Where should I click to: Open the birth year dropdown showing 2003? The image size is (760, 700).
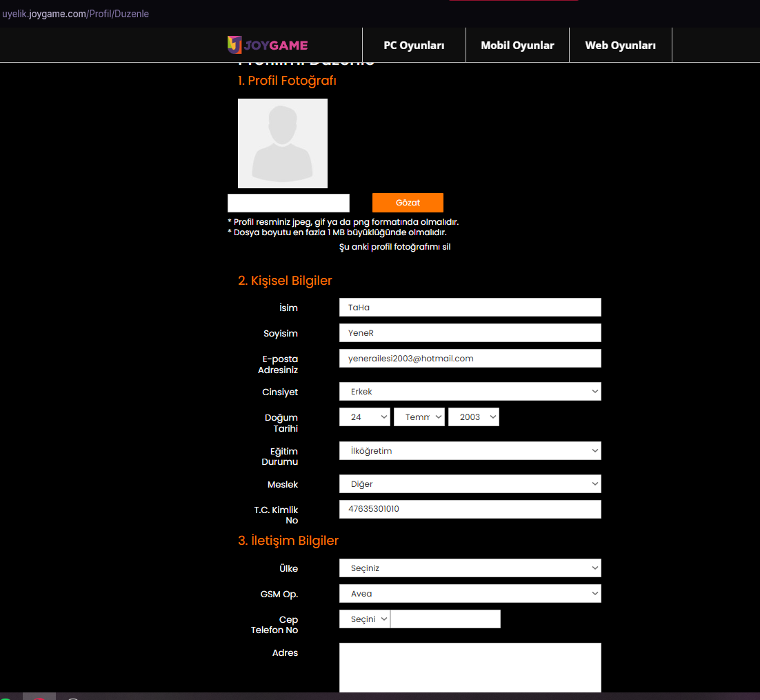474,417
